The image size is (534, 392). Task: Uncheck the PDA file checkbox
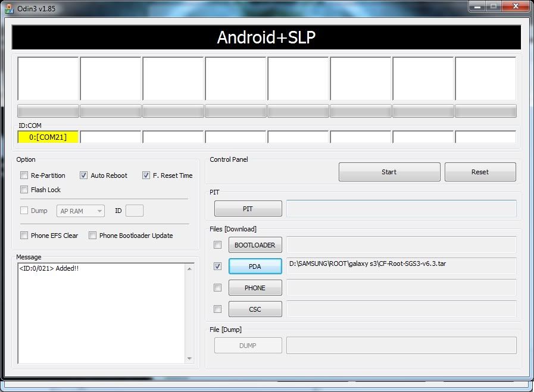pos(218,266)
